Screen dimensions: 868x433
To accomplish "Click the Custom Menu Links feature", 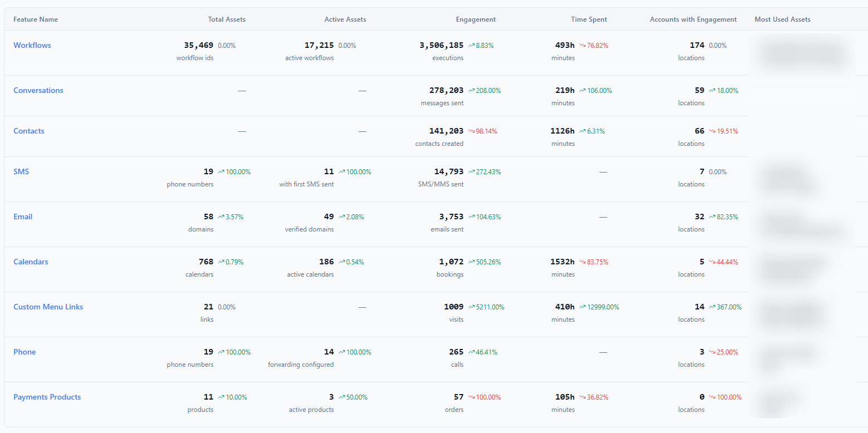I will pos(48,307).
